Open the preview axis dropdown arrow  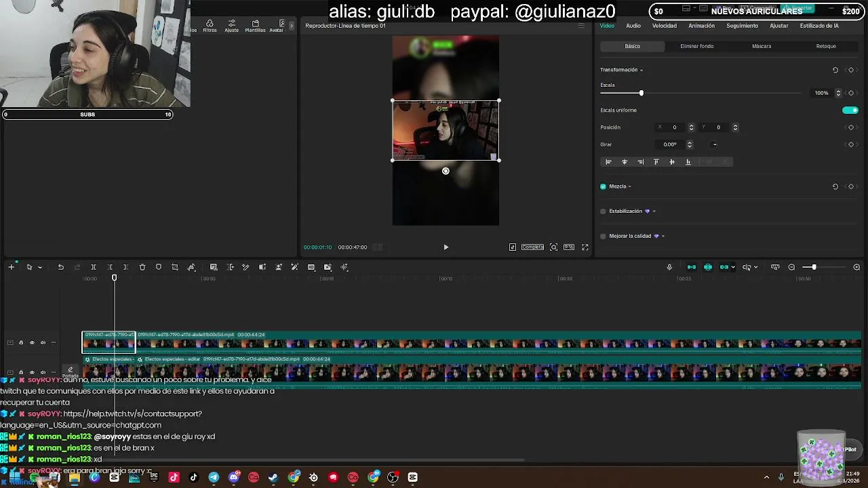tap(756, 267)
